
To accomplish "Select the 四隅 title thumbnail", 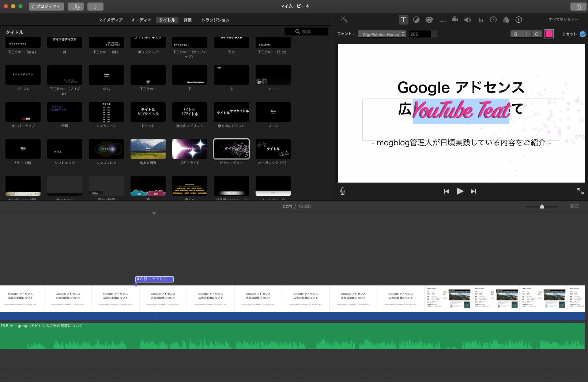I will point(65,112).
